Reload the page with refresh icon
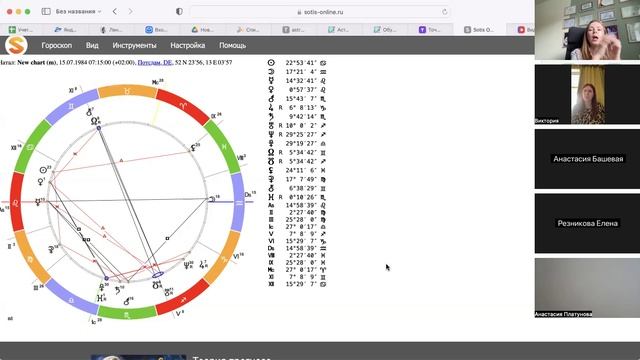 click(x=444, y=12)
